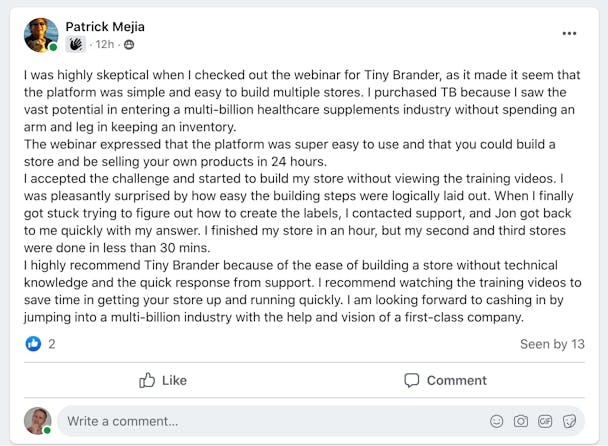
Task: Focus the Write a comment field
Action: [x=270, y=421]
